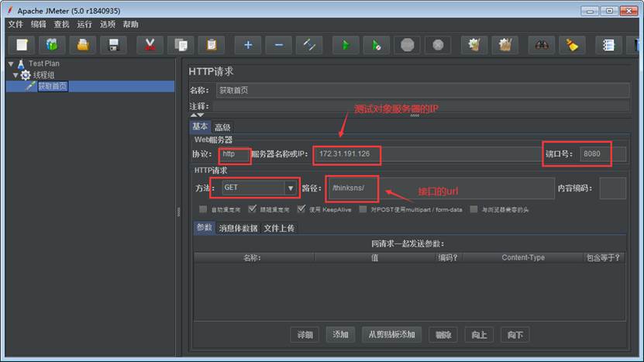The height and width of the screenshot is (362, 644).
Task: Click the Clear All results icon
Action: pyautogui.click(x=505, y=45)
